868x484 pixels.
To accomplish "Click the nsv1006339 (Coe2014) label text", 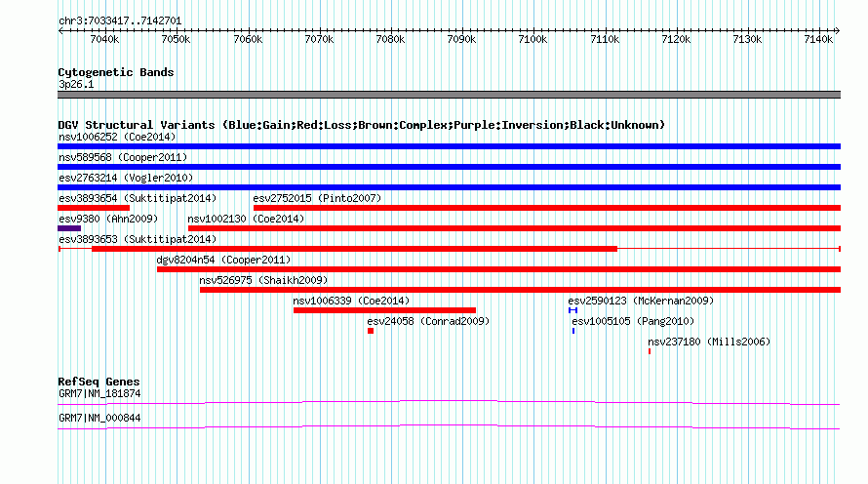I will (x=351, y=301).
